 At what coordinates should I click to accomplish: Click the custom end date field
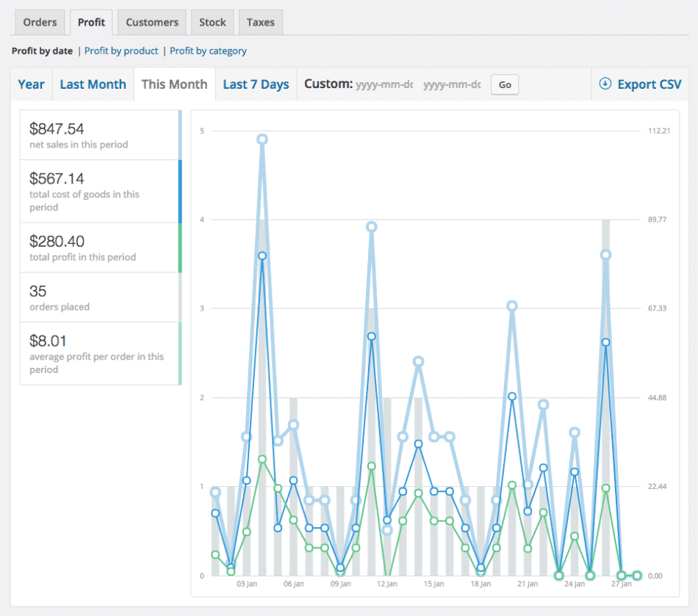[x=452, y=84]
